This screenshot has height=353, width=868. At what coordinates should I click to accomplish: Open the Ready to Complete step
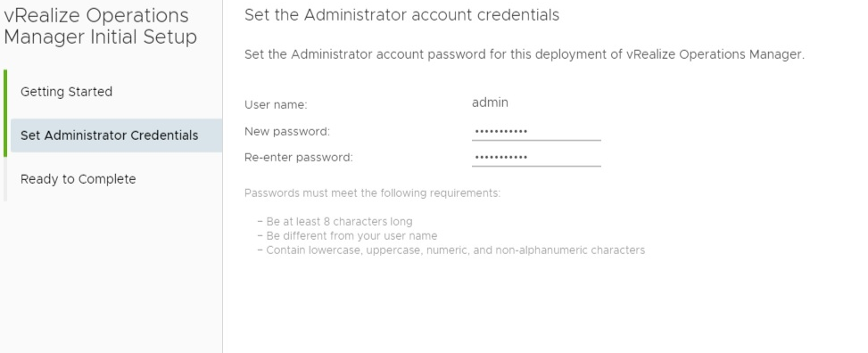pyautogui.click(x=78, y=179)
